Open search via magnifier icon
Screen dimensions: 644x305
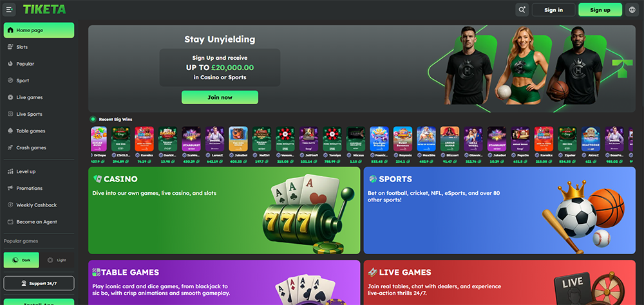point(522,10)
